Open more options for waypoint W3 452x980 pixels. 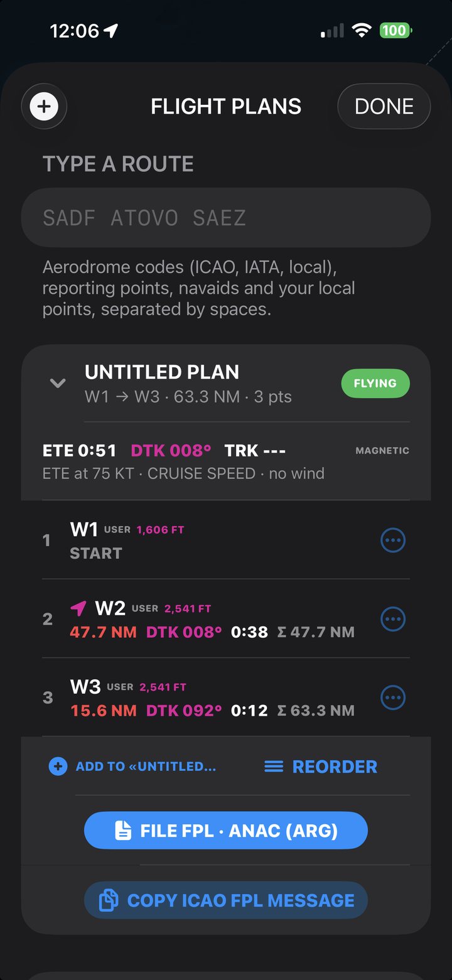pyautogui.click(x=393, y=697)
